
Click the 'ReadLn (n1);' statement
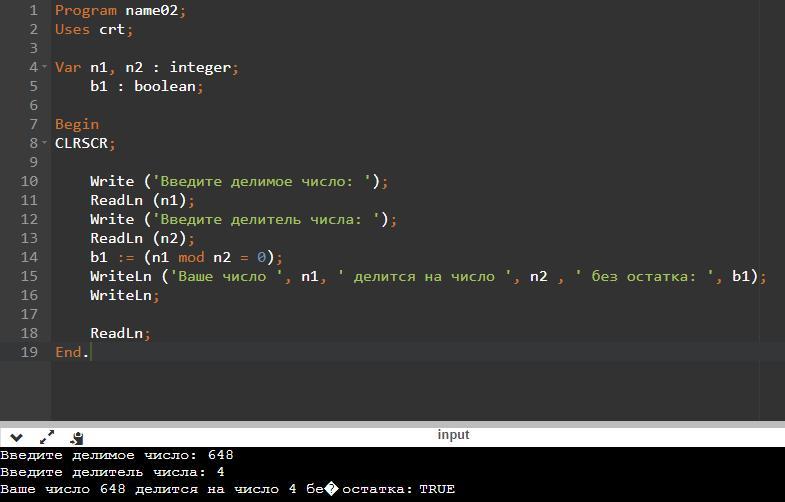tap(142, 200)
